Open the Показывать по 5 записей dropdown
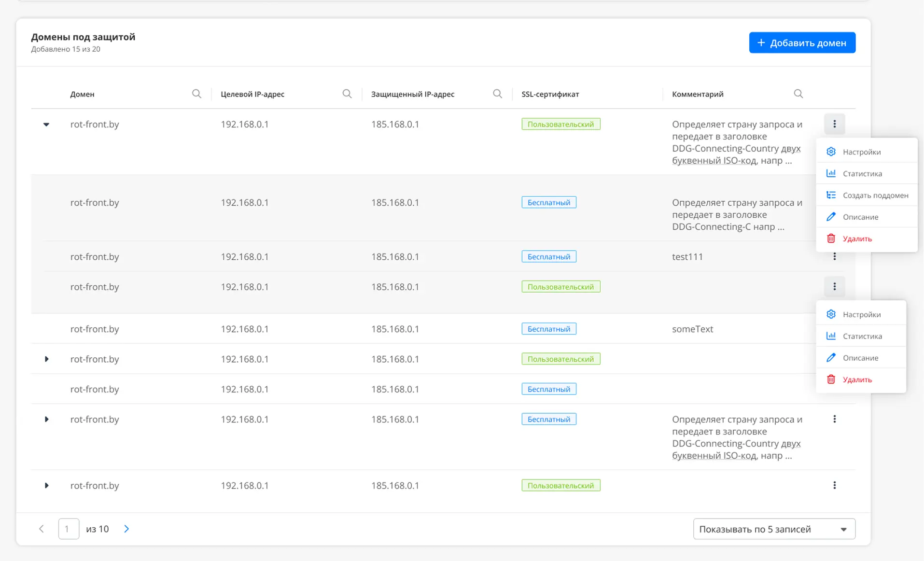This screenshot has height=561, width=924. 774,529
